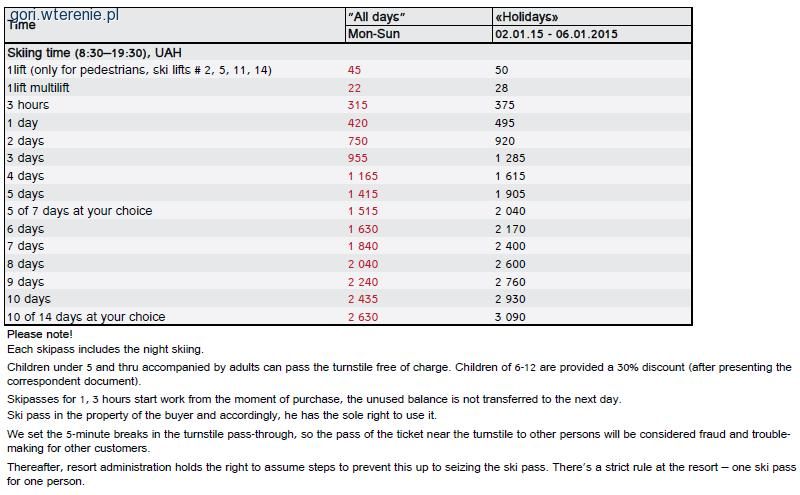
Task: Select the 2 240 price for 9 days
Action: point(363,282)
